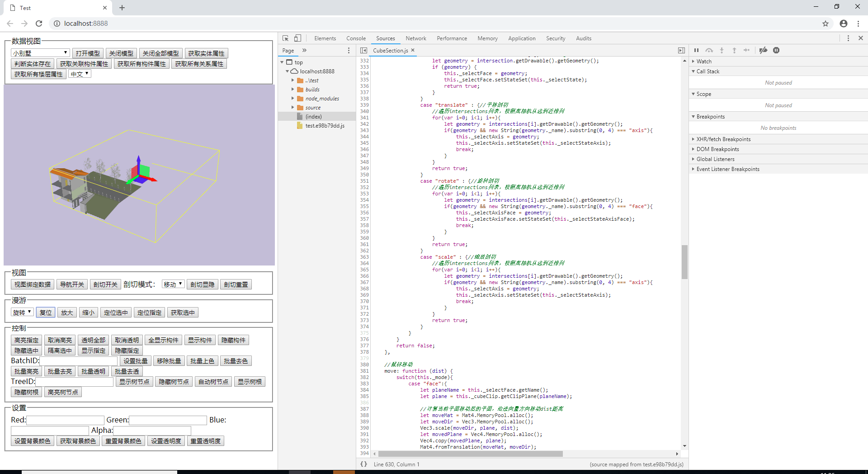The height and width of the screenshot is (474, 868).
Task: Close the CubeSection.js file tab
Action: click(413, 50)
